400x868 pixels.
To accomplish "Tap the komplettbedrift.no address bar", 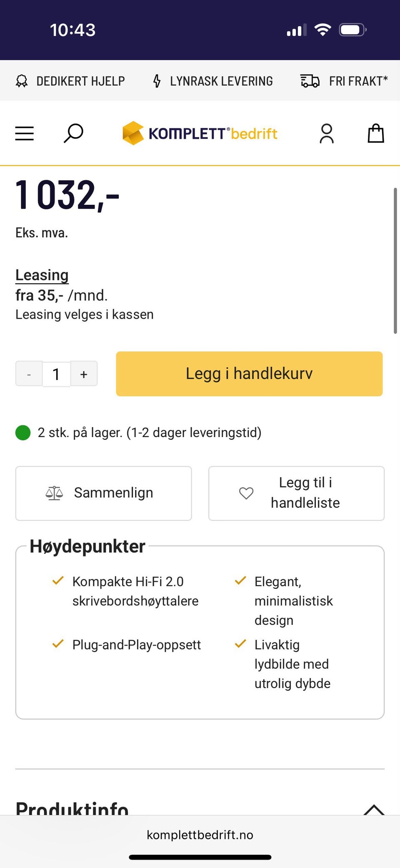I will 200,835.
